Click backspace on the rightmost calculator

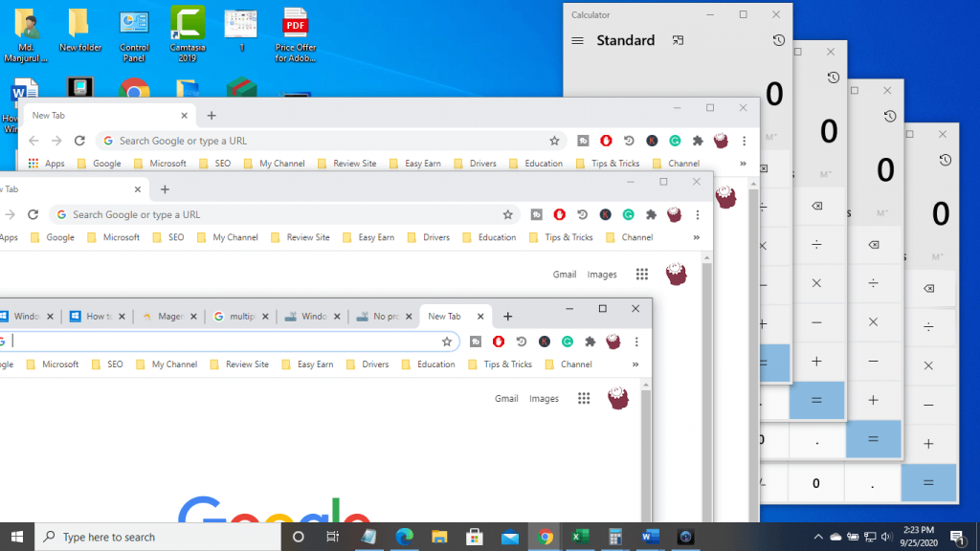[x=928, y=289]
